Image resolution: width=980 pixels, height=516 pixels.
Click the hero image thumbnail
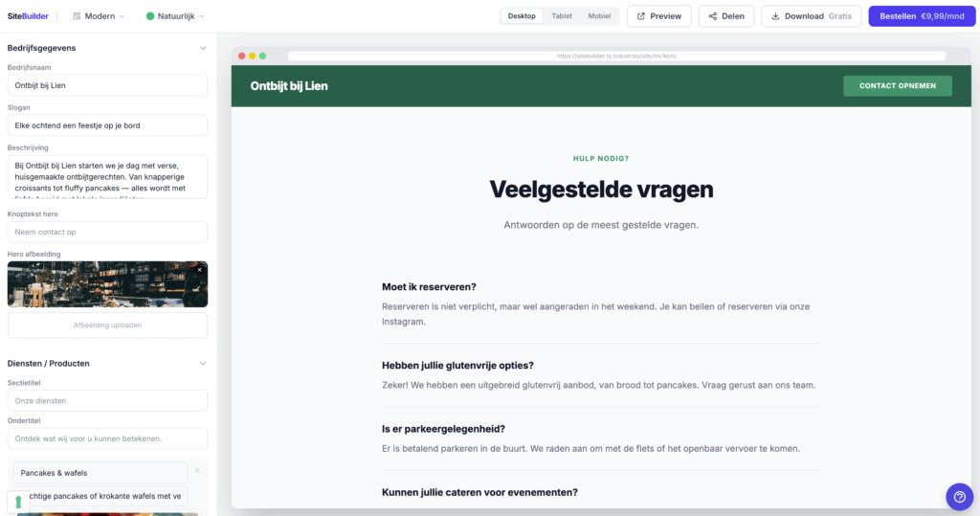107,284
